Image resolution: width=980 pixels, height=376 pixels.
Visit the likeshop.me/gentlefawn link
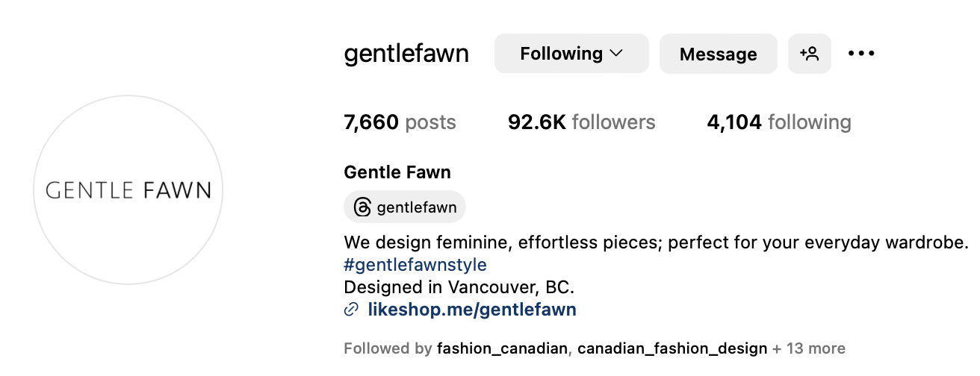point(472,310)
